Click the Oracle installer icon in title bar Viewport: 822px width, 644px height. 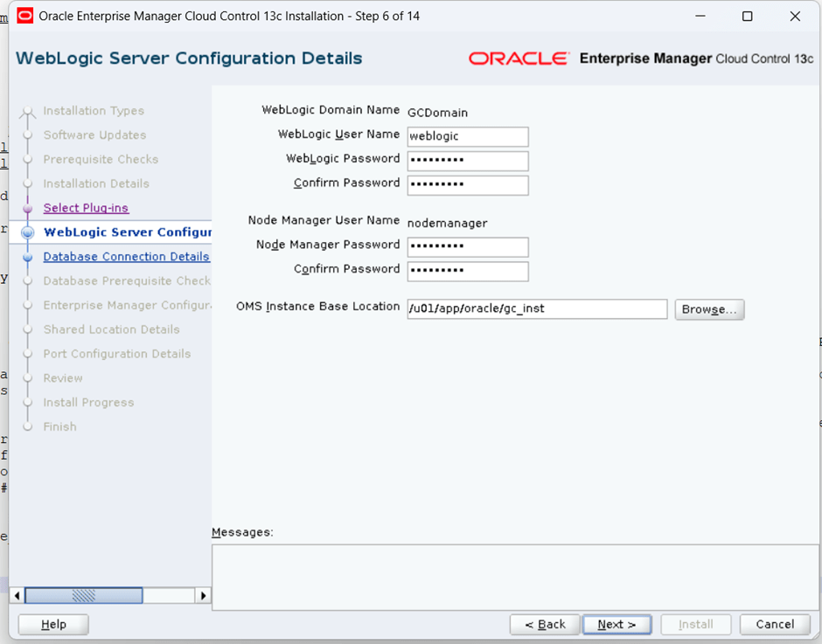coord(24,16)
